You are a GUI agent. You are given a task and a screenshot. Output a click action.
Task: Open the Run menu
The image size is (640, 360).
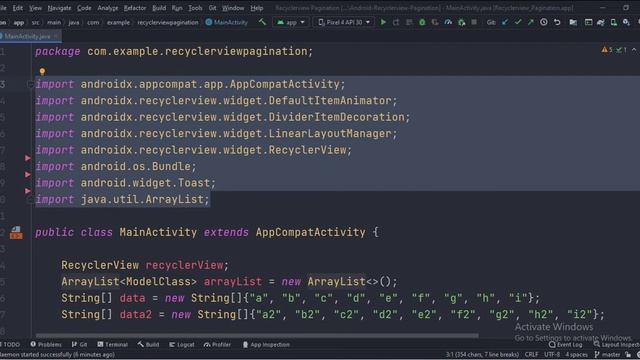(x=177, y=8)
